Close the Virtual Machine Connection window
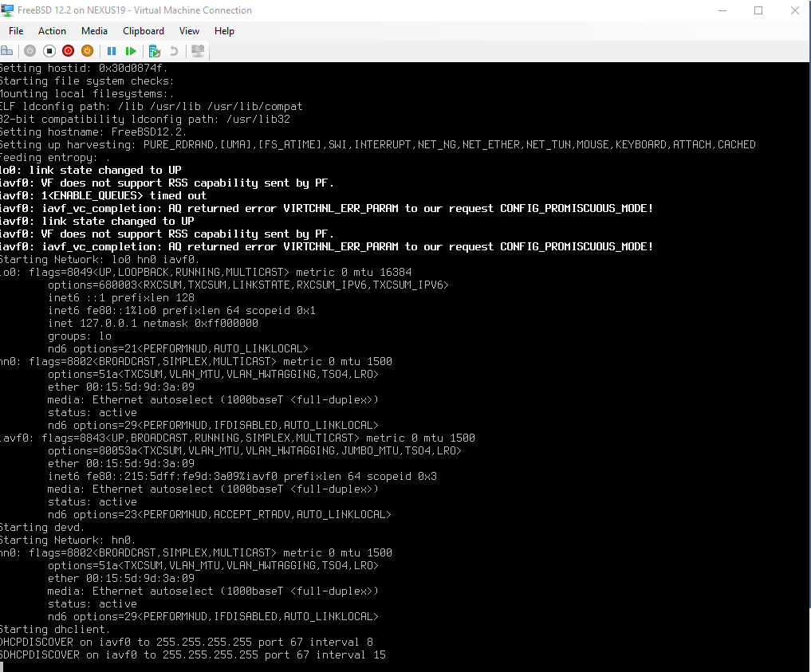The image size is (811, 672). pyautogui.click(x=793, y=10)
